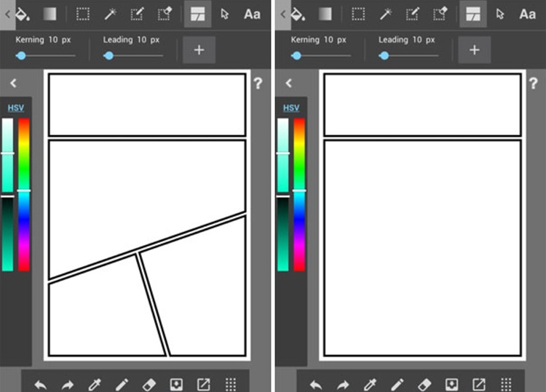Select the Bucket fill tool in left screenshot
This screenshot has width=546, height=392.
[23, 14]
